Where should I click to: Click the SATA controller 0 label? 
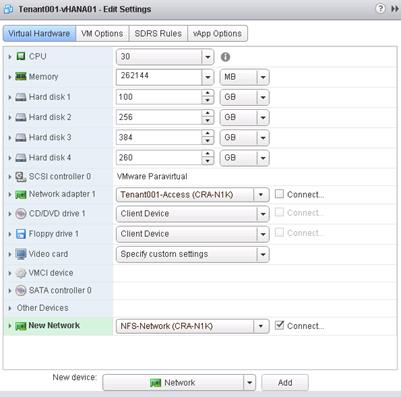60,291
